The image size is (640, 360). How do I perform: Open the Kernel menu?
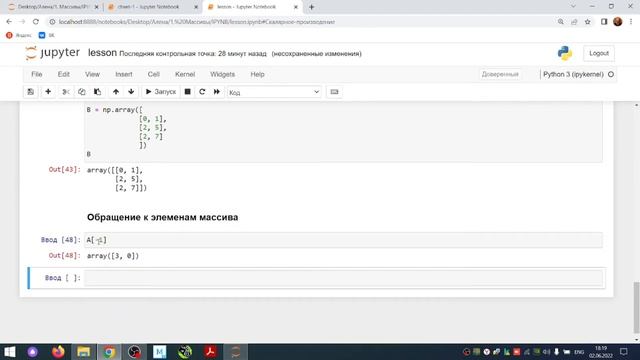(x=185, y=74)
